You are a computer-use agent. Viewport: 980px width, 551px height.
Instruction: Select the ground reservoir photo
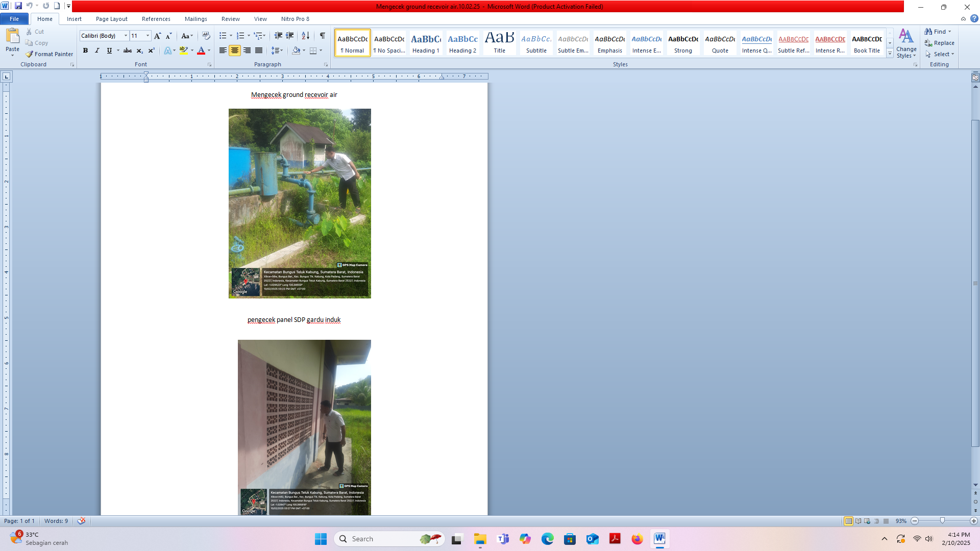300,203
